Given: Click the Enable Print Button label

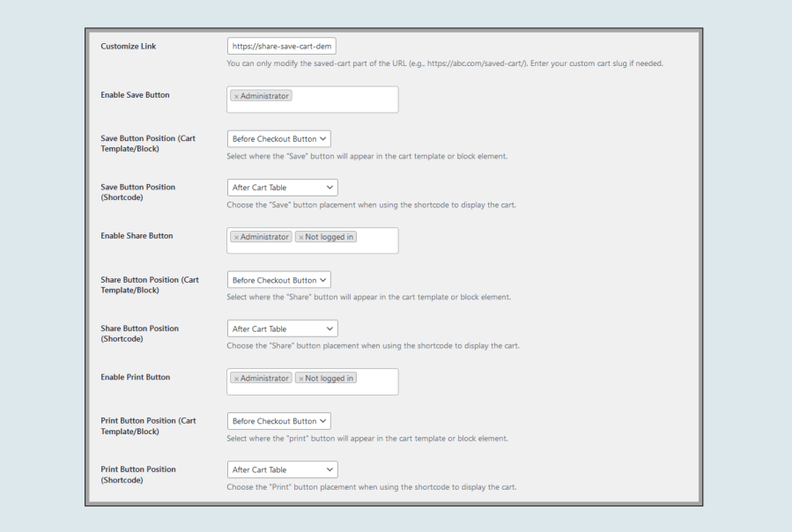Looking at the screenshot, I should click(x=136, y=377).
